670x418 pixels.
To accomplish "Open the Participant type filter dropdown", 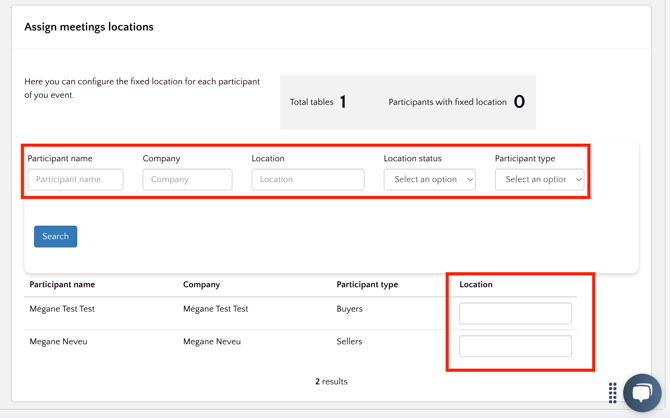I will click(539, 180).
